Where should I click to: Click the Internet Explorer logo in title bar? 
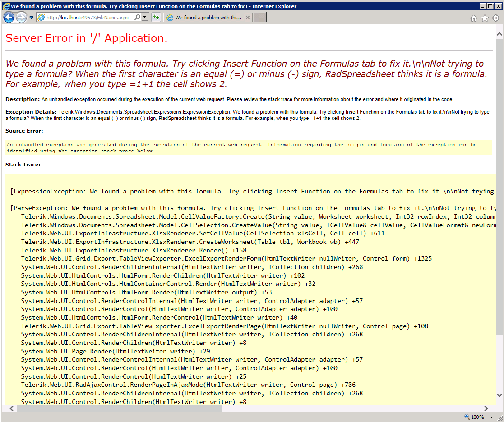pyautogui.click(x=6, y=6)
